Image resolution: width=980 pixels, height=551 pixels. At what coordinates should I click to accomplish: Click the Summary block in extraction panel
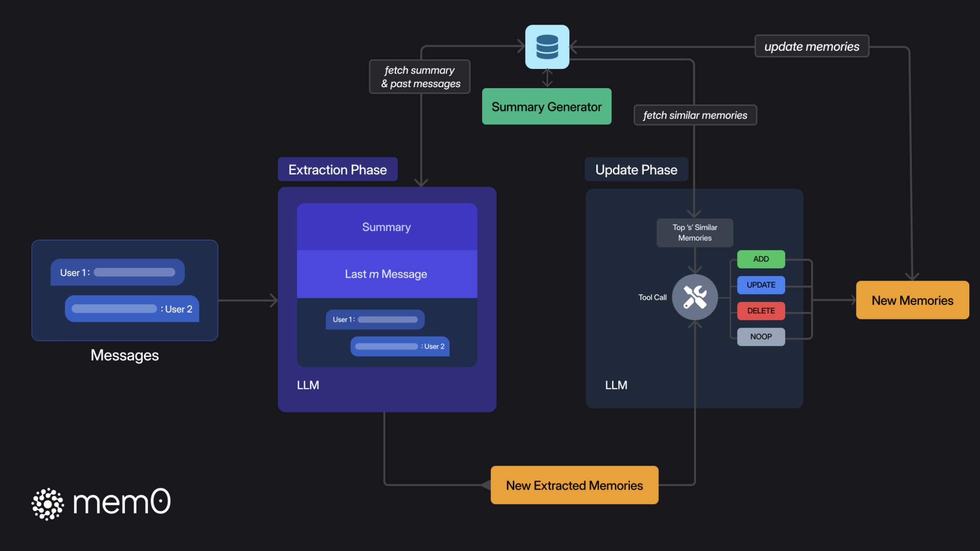[387, 227]
